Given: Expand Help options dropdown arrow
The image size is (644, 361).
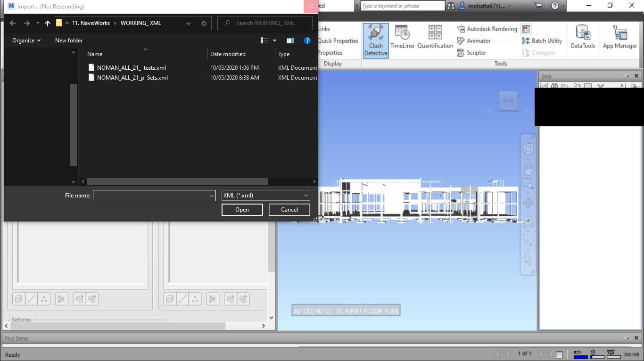Looking at the screenshot, I should point(563,6).
